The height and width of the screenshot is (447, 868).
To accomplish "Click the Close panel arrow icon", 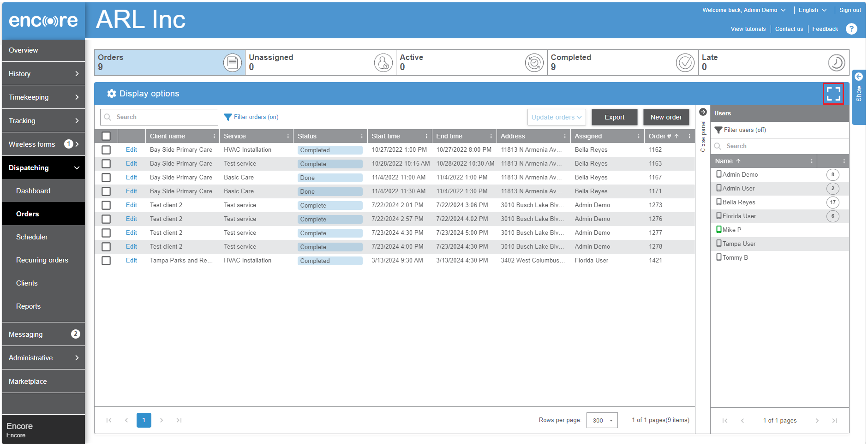I will tap(703, 112).
